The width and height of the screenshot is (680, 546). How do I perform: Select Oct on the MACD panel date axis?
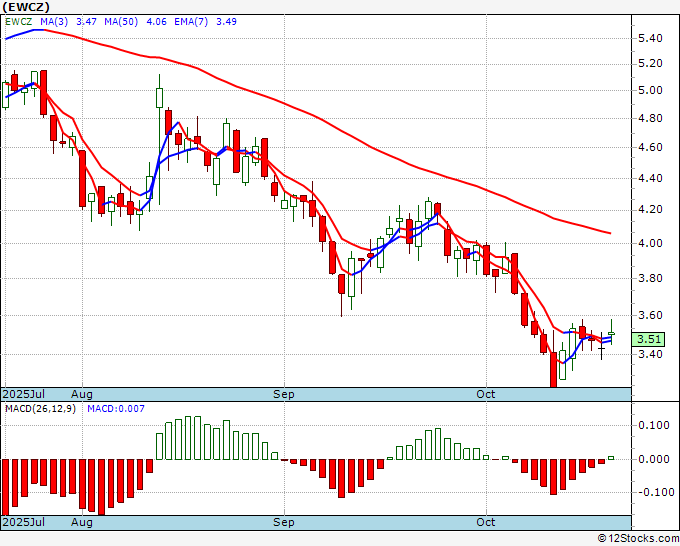click(486, 522)
